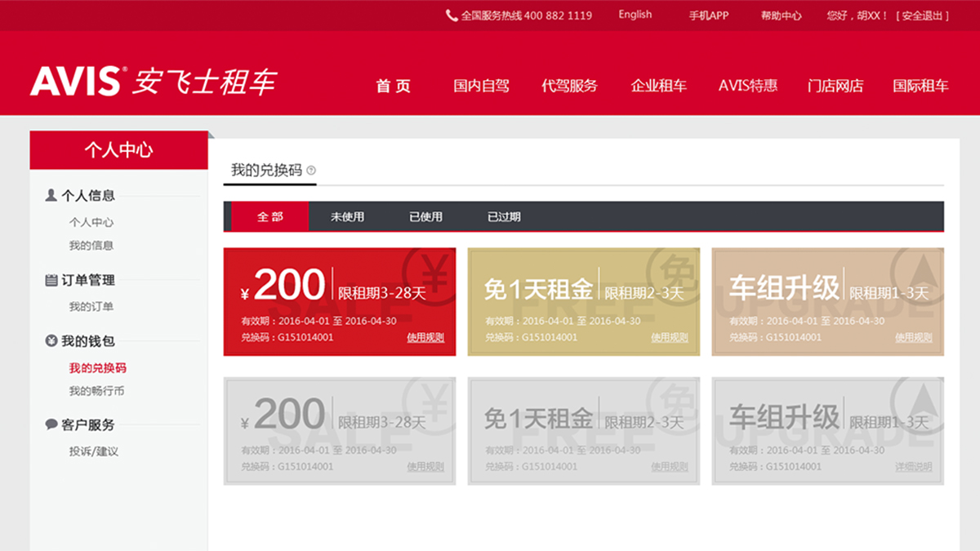
Task: Click the AVIS 安飞士租车 logo
Action: (x=154, y=82)
